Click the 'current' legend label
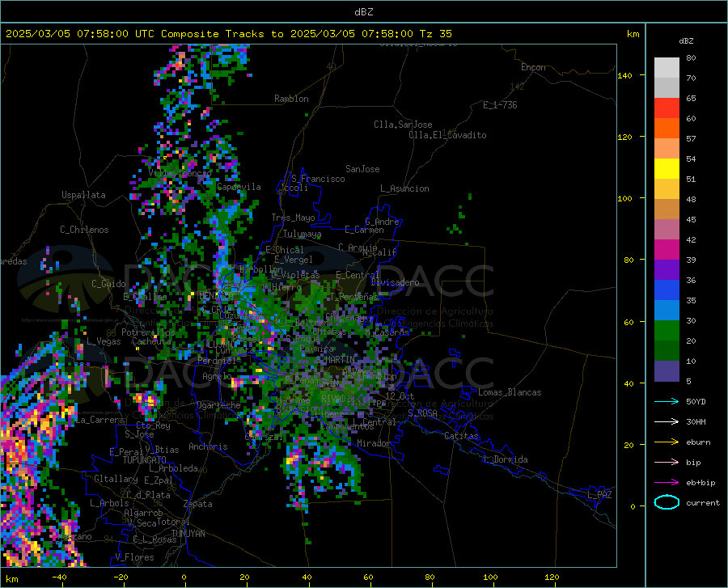 pos(703,502)
